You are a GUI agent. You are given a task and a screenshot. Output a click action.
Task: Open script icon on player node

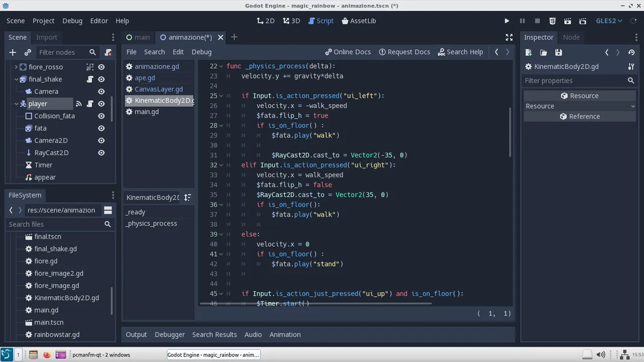(90, 104)
